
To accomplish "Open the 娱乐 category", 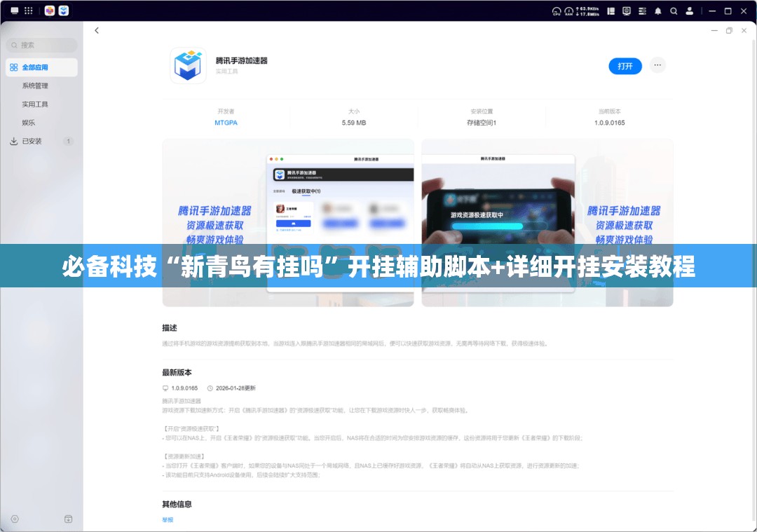I will [29, 123].
